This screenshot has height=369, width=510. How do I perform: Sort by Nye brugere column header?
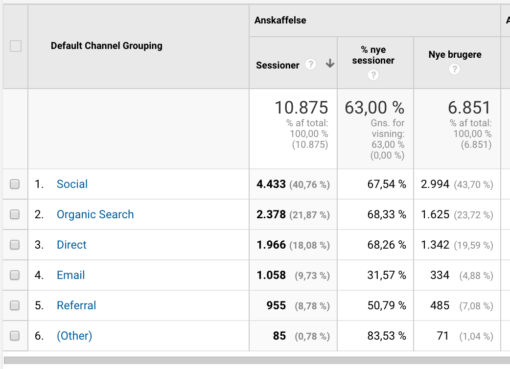point(455,55)
